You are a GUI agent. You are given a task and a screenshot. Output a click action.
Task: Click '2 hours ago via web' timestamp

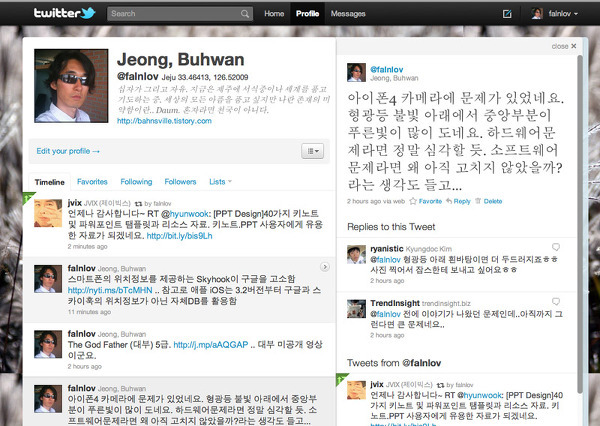(376, 201)
